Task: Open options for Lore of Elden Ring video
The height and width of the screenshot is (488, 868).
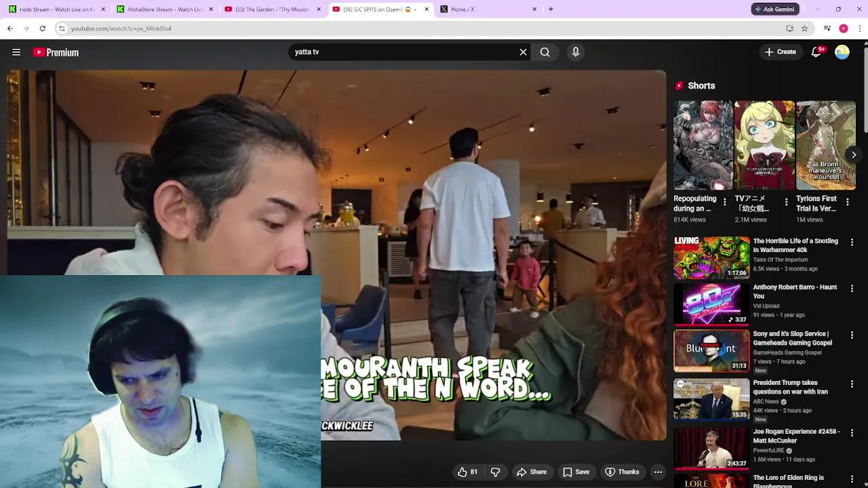Action: coord(852,479)
